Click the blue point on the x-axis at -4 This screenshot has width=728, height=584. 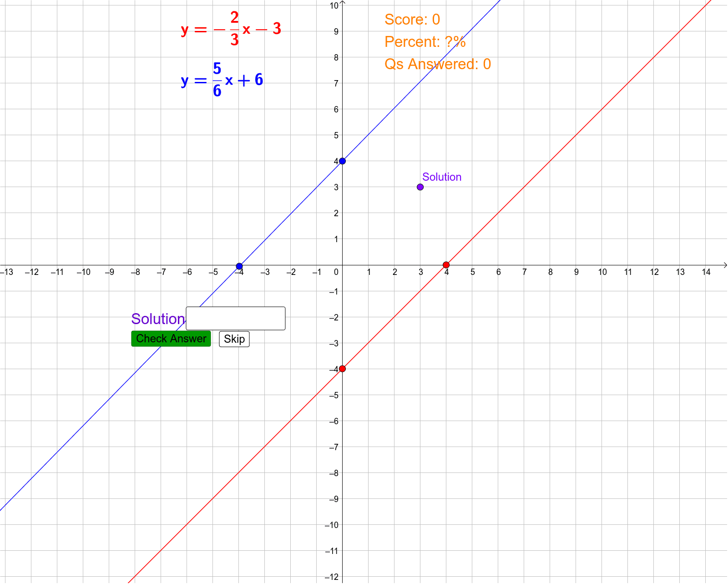click(x=239, y=265)
